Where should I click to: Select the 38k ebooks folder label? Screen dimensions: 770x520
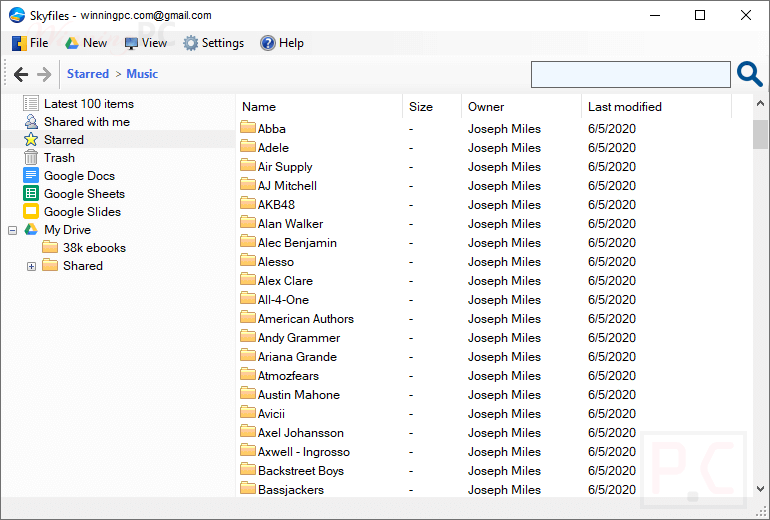coord(94,247)
